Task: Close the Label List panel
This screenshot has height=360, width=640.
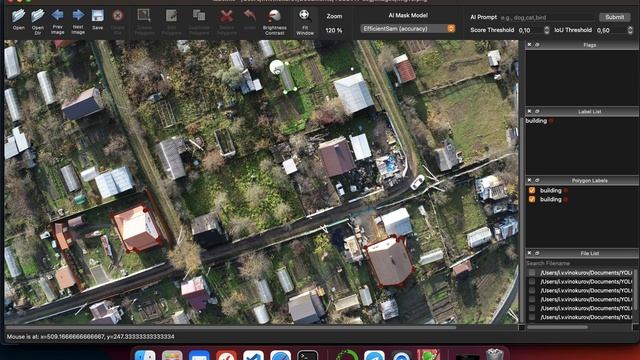Action: pos(529,111)
